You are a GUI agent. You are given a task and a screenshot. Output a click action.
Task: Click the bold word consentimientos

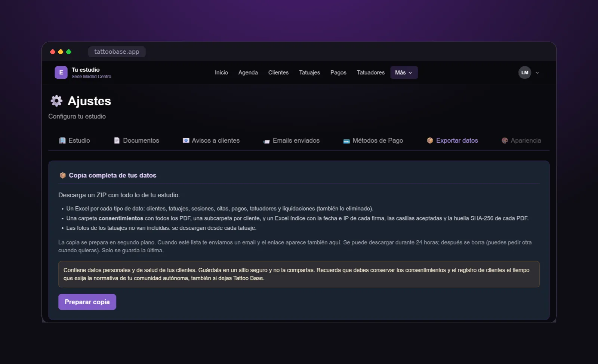[121, 218]
